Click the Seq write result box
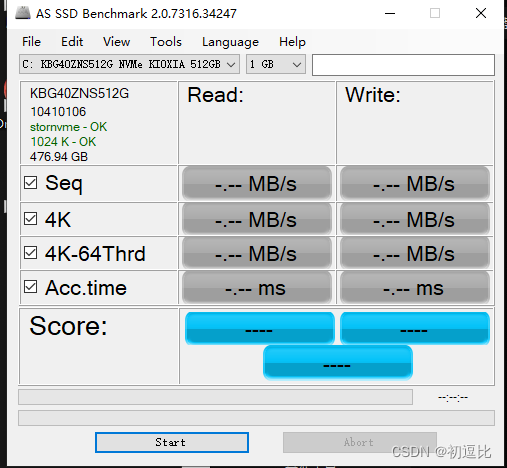The width and height of the screenshot is (507, 468). pyautogui.click(x=414, y=183)
